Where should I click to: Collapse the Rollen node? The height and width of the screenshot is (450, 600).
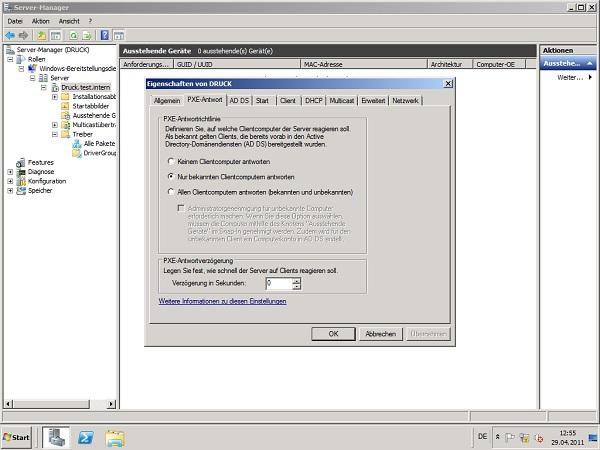[10, 59]
